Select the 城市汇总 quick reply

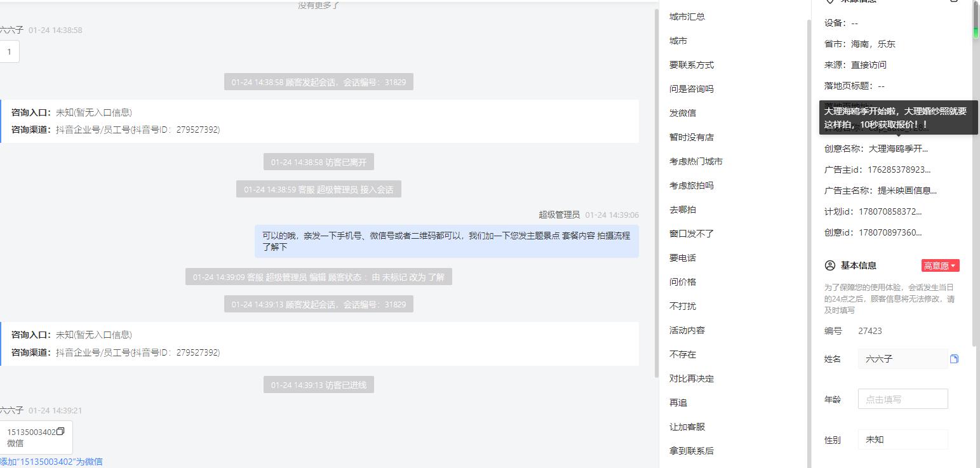(687, 17)
